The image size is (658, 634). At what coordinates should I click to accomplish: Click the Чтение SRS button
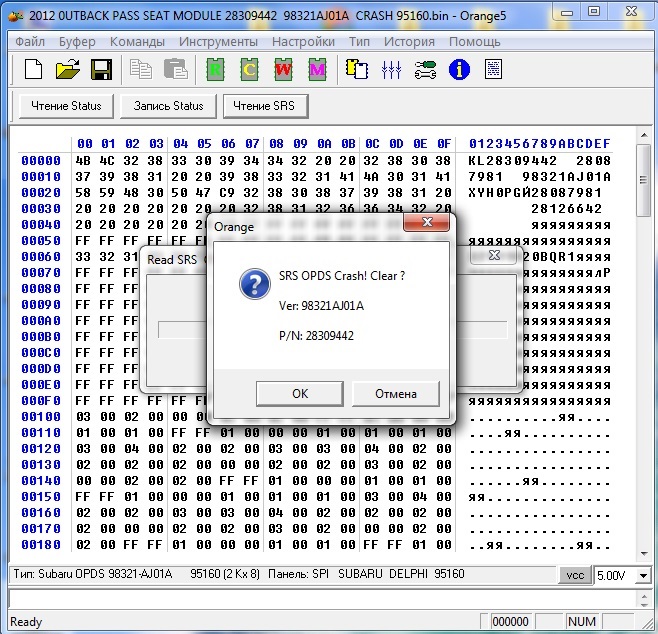[265, 106]
